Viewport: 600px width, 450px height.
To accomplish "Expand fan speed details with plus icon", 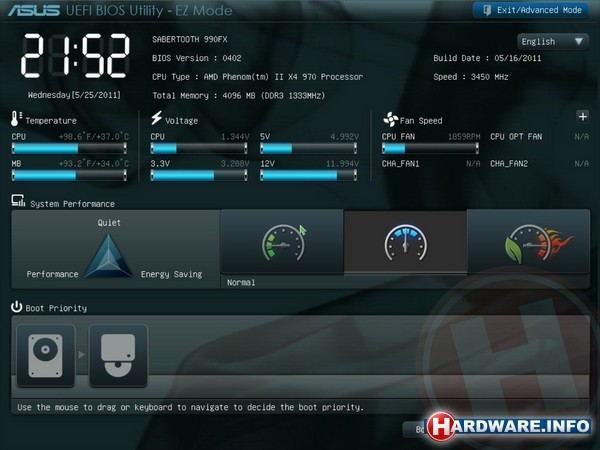I will [x=582, y=117].
